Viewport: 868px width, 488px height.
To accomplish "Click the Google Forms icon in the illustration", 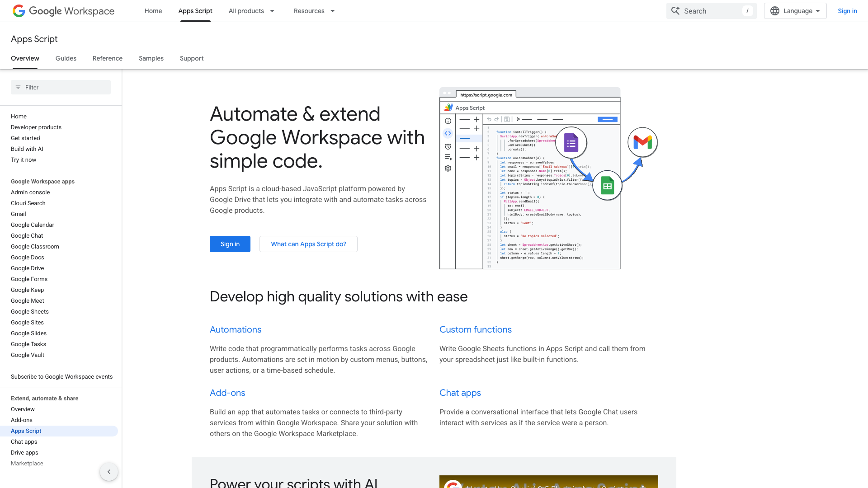I will (x=571, y=143).
